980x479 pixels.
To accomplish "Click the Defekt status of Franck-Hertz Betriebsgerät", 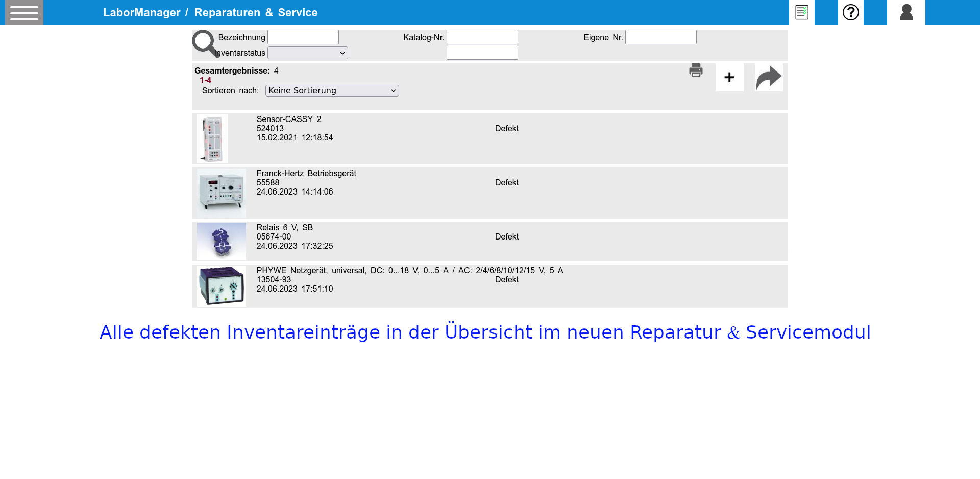I will pos(507,182).
